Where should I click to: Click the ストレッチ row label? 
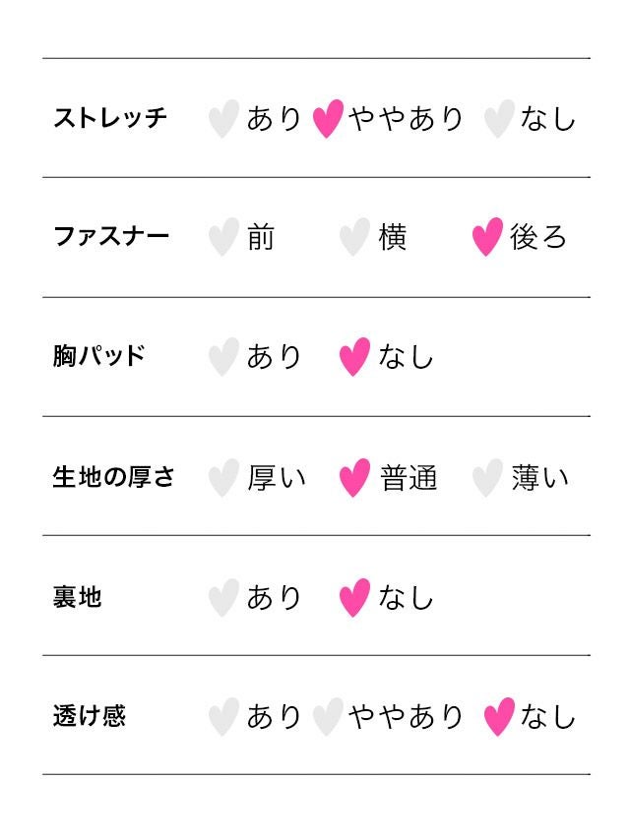[110, 118]
